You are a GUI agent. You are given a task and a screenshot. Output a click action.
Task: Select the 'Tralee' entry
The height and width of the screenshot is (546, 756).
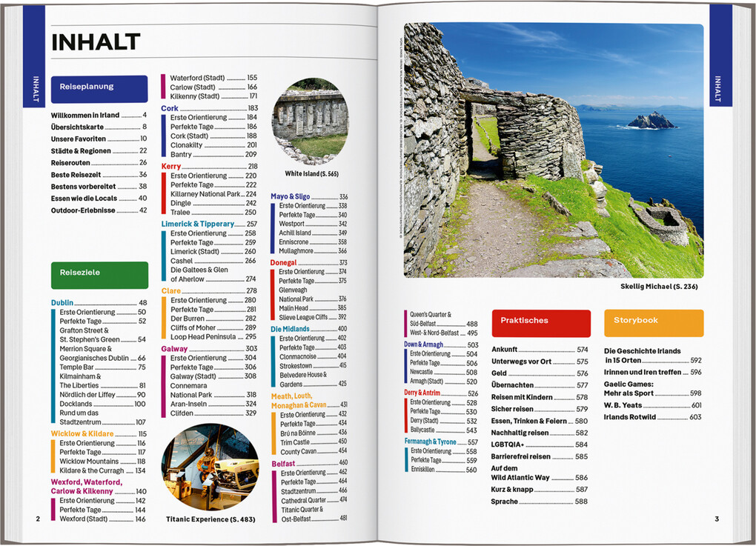click(x=213, y=212)
